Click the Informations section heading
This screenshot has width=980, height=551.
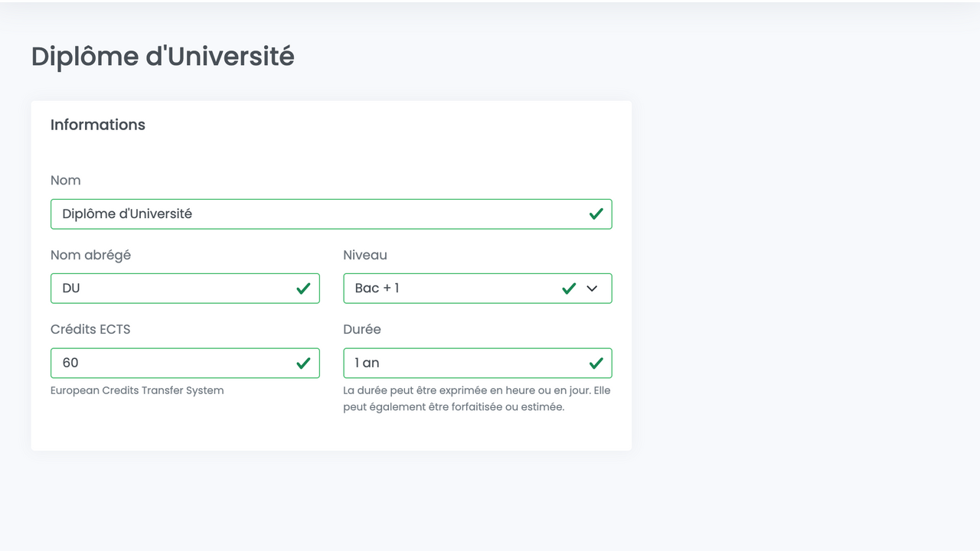click(98, 125)
